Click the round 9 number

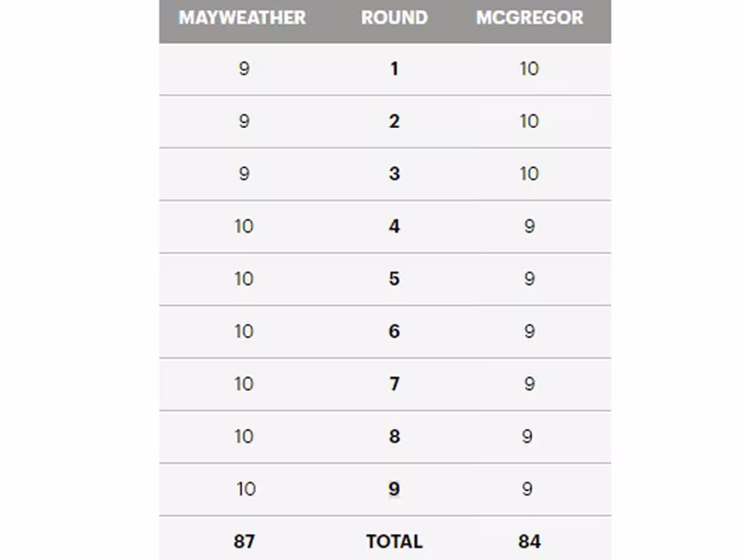click(x=395, y=489)
